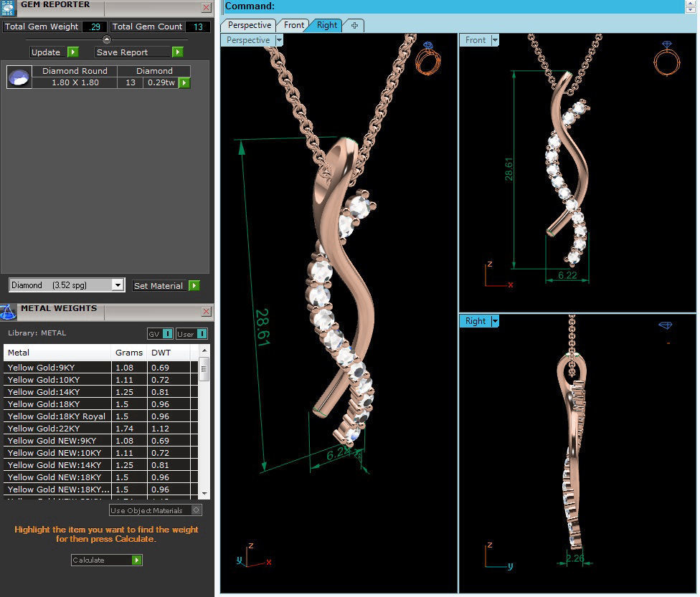Toggle the User library switch
The height and width of the screenshot is (597, 700).
tap(202, 334)
